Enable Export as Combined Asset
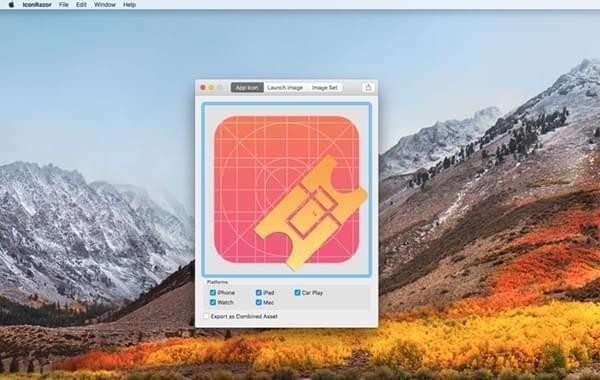Viewport: 600px width, 380px height. (206, 316)
